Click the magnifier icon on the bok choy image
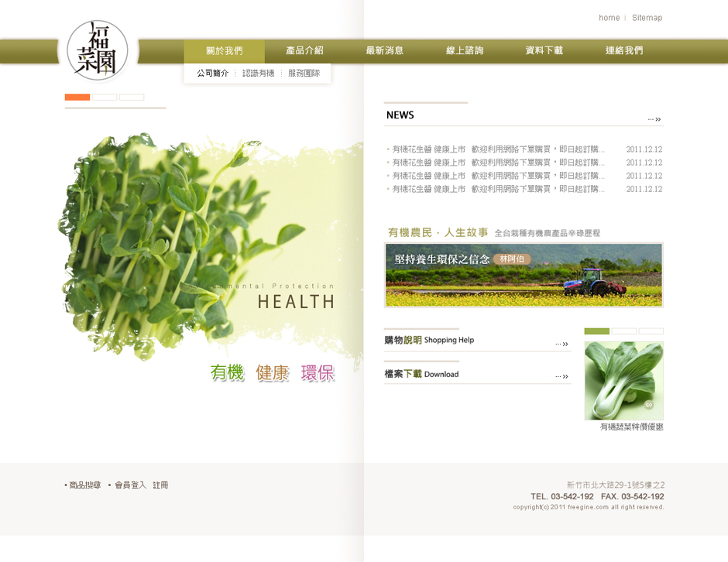The width and height of the screenshot is (728, 562). [649, 405]
